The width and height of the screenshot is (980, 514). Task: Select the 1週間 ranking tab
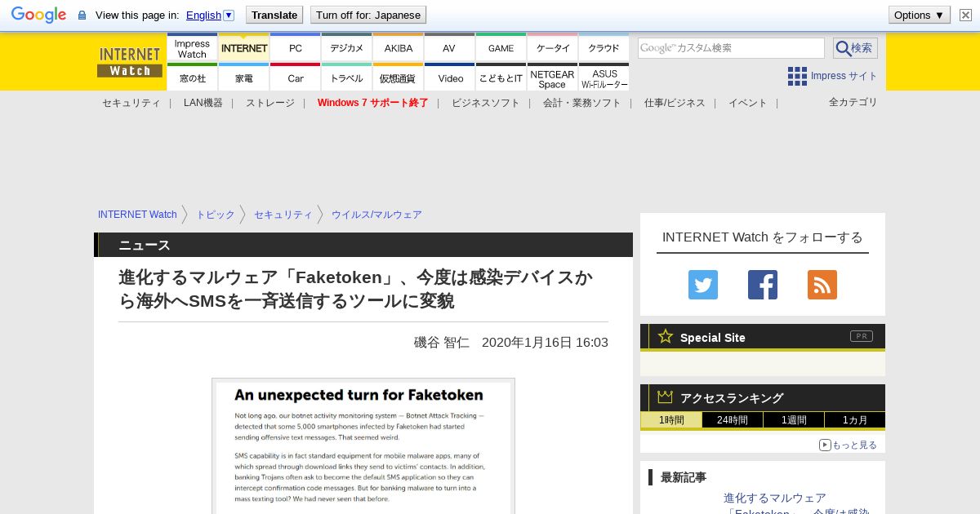[x=794, y=420]
